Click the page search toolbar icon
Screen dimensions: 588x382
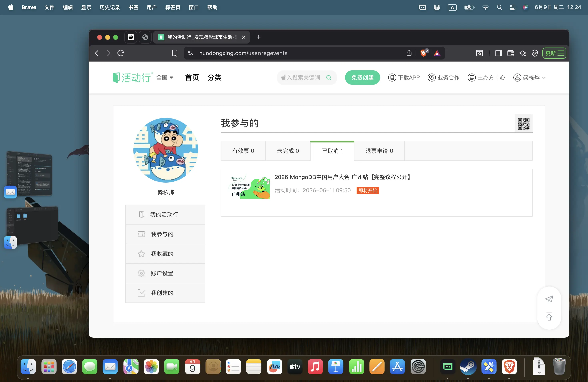point(479,53)
